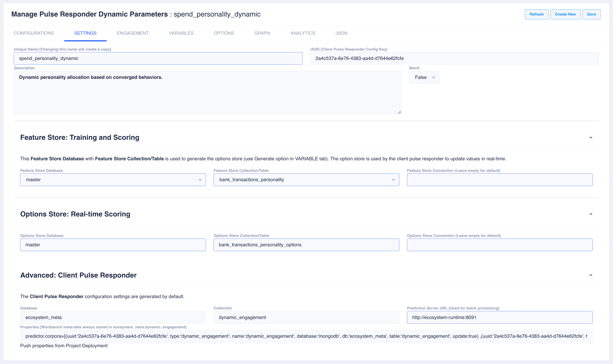The width and height of the screenshot is (613, 364).
Task: Open the Feature Store Collection/Table dropdown
Action: tap(306, 180)
